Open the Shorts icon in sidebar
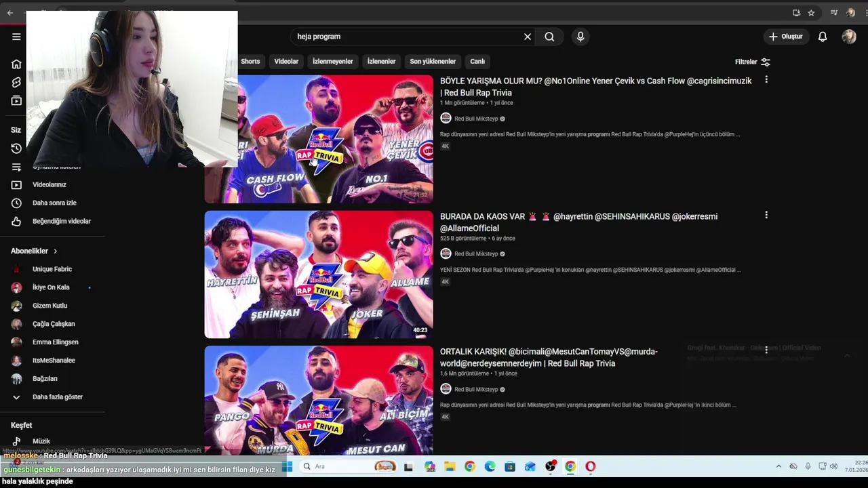 16,82
